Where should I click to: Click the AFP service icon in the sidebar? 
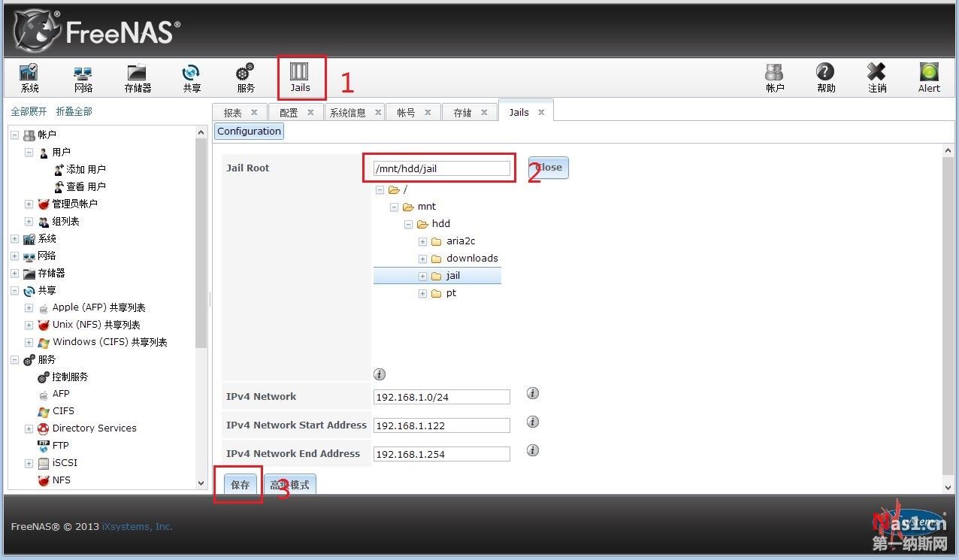pyautogui.click(x=44, y=394)
